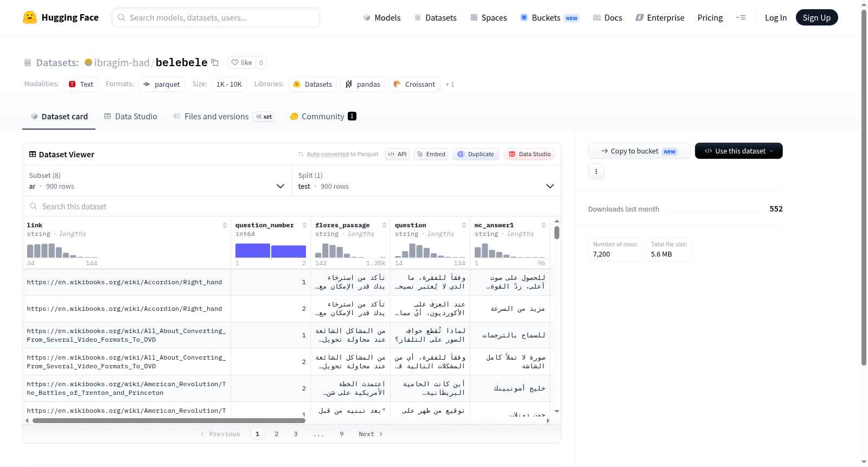This screenshot has width=868, height=467.
Task: Sort the mc_answer1 column
Action: 544,225
